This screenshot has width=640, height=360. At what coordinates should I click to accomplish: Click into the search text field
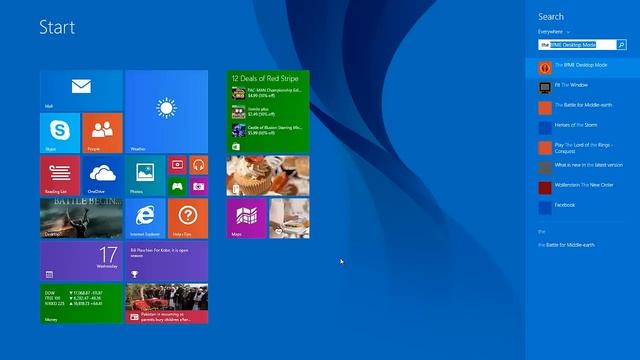tap(577, 44)
